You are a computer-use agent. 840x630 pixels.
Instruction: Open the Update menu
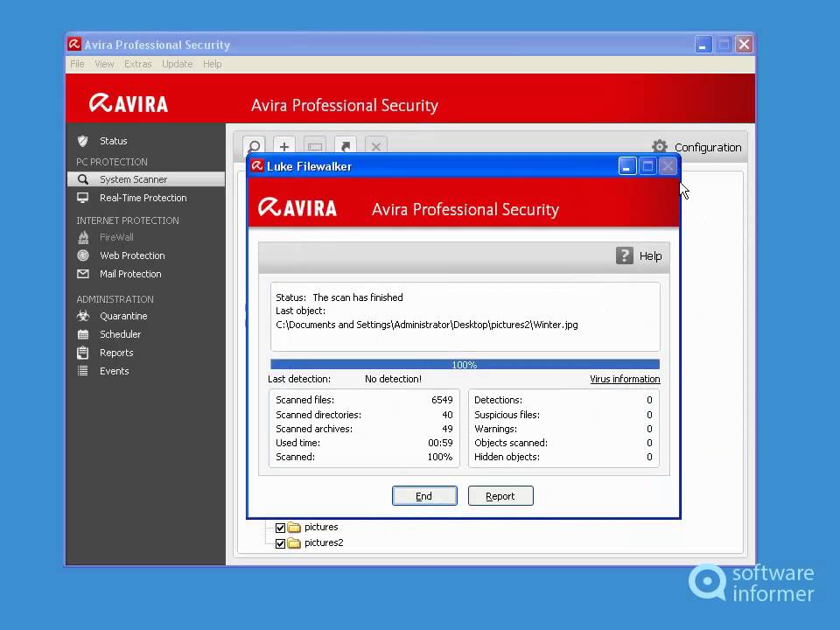pos(177,64)
